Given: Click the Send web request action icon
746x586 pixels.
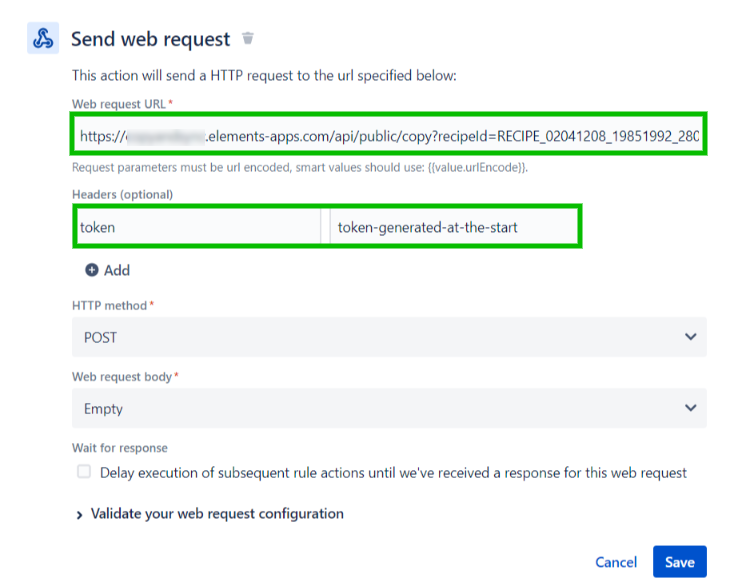Looking at the screenshot, I should pyautogui.click(x=43, y=39).
